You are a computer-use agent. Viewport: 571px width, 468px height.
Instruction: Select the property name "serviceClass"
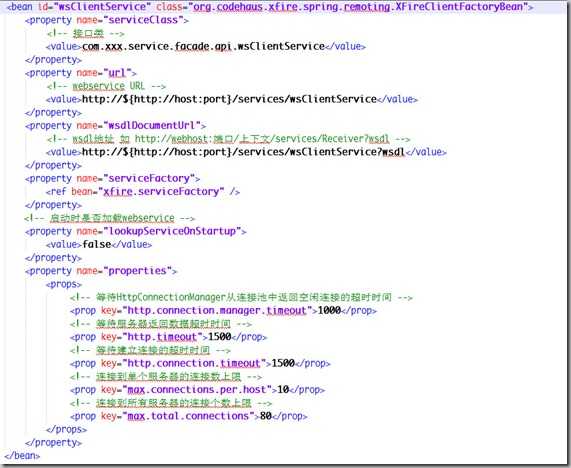click(143, 20)
